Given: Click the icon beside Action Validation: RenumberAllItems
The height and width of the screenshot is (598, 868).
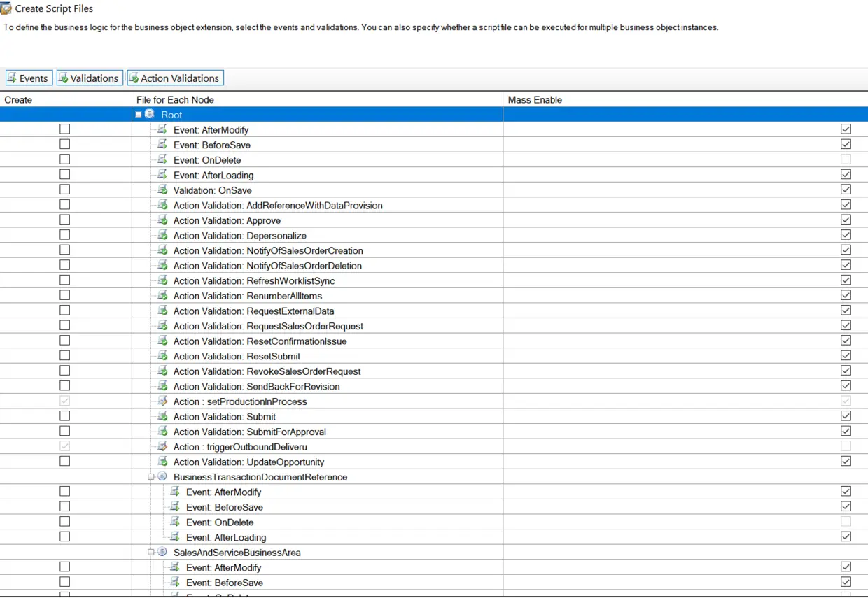Looking at the screenshot, I should [x=162, y=296].
